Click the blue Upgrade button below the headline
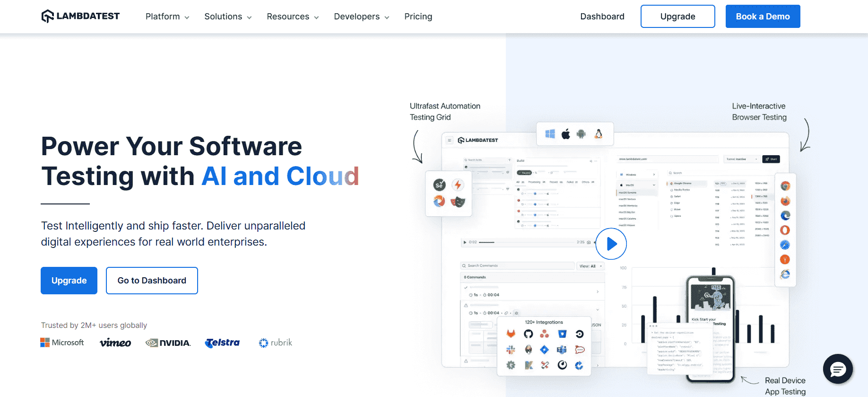Screen dimensions: 868x397 [69, 281]
